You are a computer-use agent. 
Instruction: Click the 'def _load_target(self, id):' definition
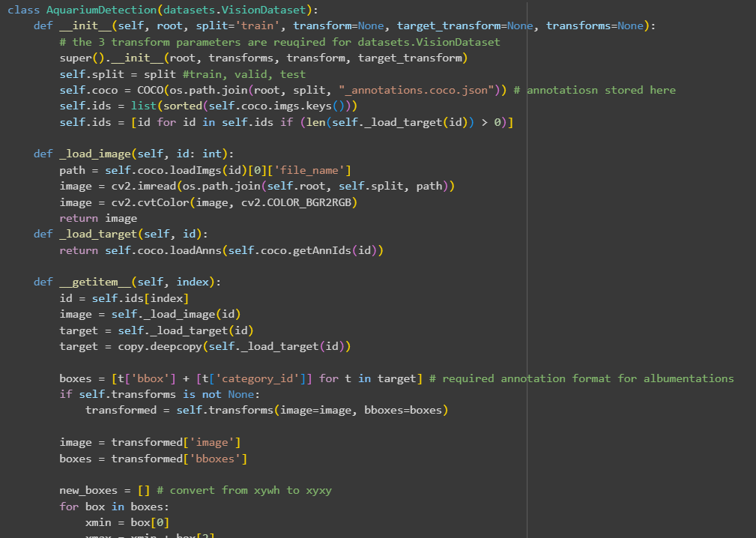pyautogui.click(x=121, y=235)
